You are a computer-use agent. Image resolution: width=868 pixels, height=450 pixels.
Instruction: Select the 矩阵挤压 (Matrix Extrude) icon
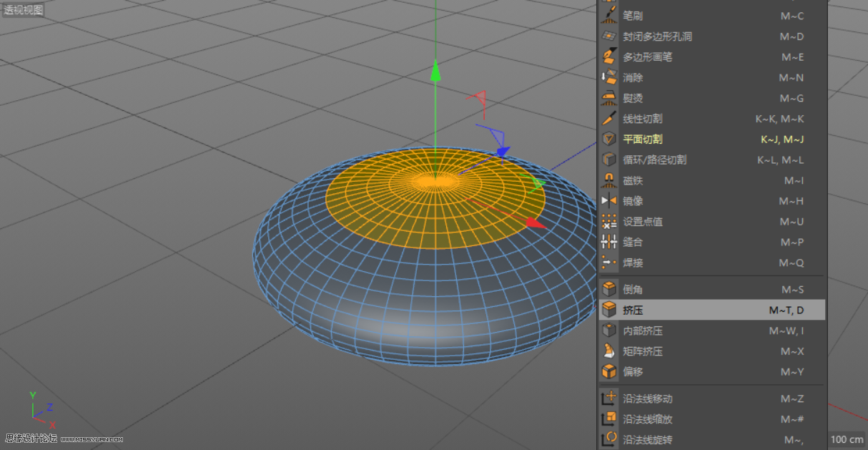tap(609, 351)
